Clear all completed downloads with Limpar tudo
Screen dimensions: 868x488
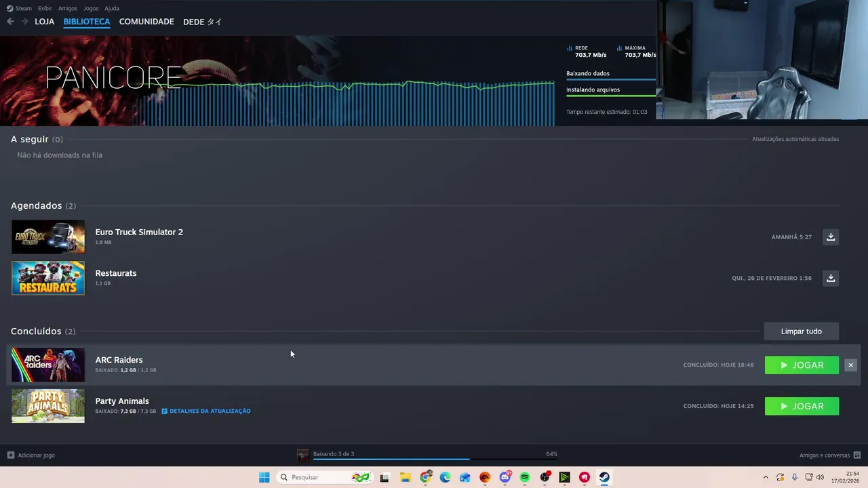(x=802, y=331)
